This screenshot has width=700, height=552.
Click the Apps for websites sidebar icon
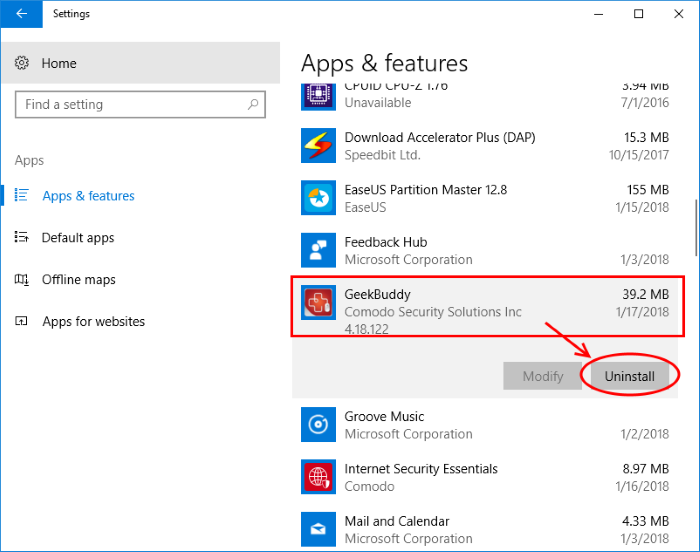(21, 321)
